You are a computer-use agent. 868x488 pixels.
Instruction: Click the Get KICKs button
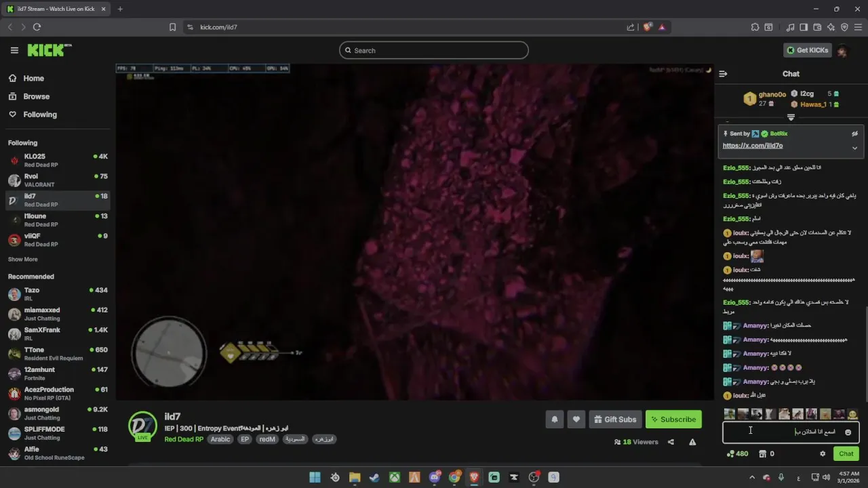(x=807, y=50)
